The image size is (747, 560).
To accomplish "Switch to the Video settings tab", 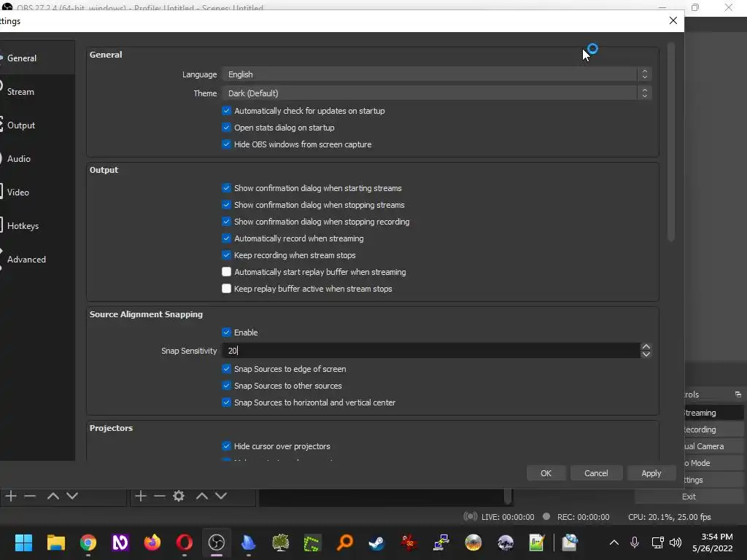I will tap(36, 192).
